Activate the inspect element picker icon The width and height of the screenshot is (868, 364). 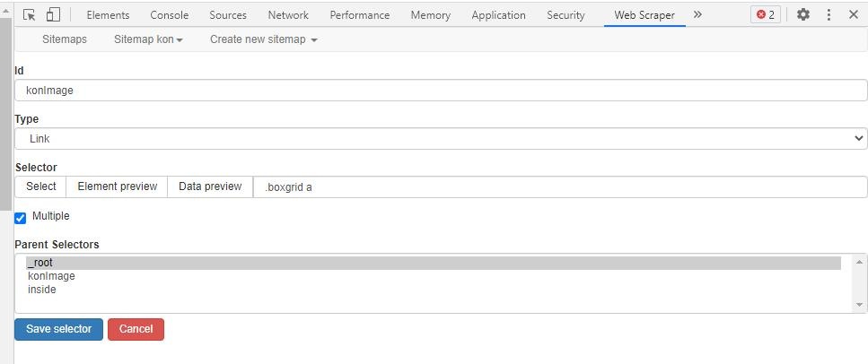30,15
